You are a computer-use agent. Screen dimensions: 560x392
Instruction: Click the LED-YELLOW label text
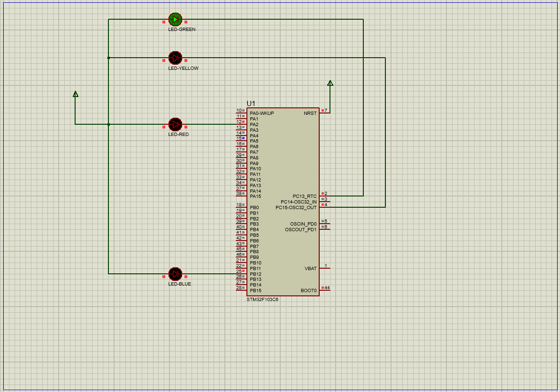click(x=183, y=68)
